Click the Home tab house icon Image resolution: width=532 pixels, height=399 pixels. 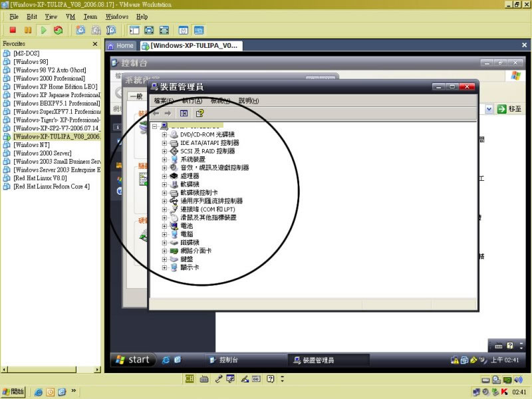click(x=110, y=46)
